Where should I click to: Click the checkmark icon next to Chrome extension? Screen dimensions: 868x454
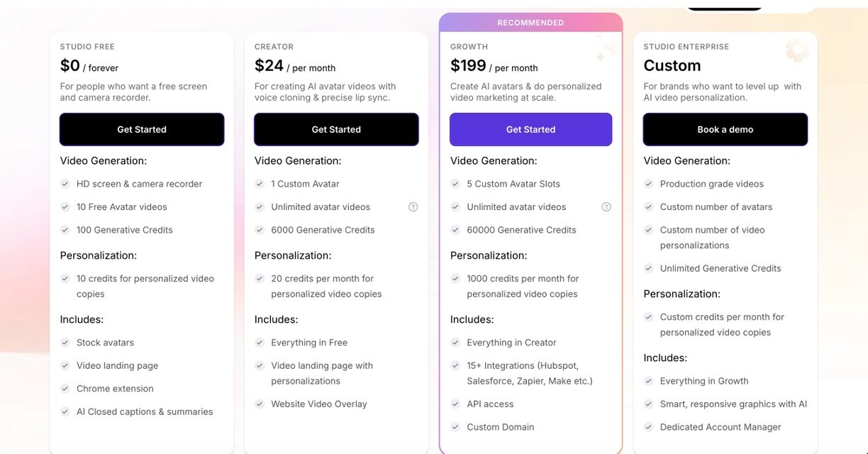point(65,389)
